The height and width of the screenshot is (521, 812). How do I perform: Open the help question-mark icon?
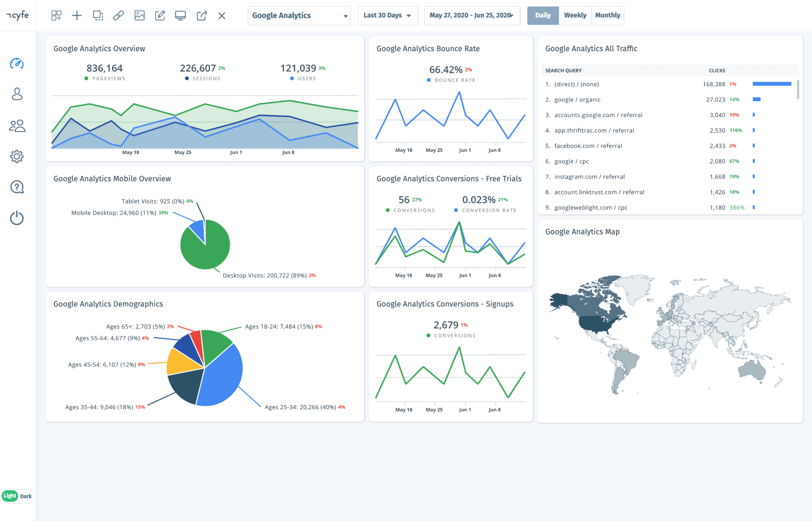click(x=17, y=187)
